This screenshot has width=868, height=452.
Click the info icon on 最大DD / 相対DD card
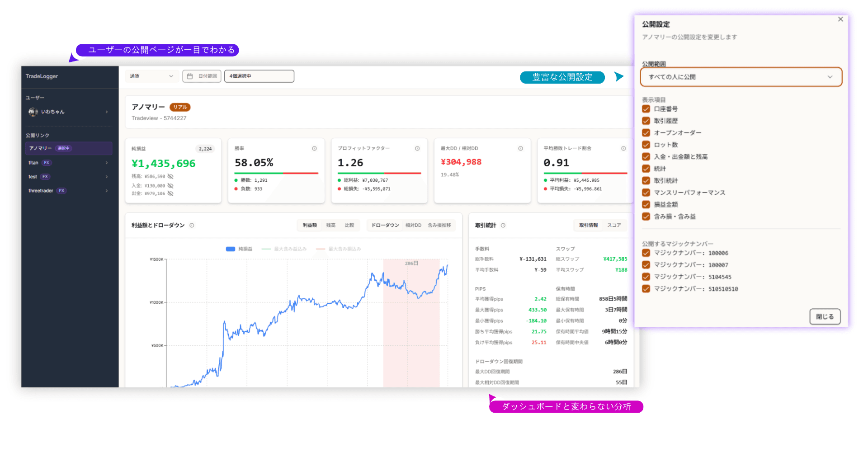click(520, 149)
